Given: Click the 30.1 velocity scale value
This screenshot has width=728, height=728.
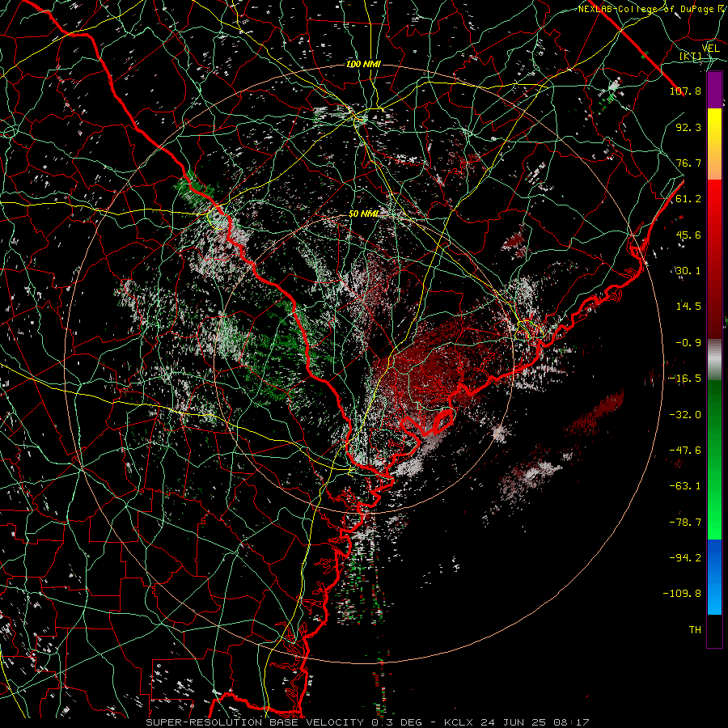Looking at the screenshot, I should point(688,271).
